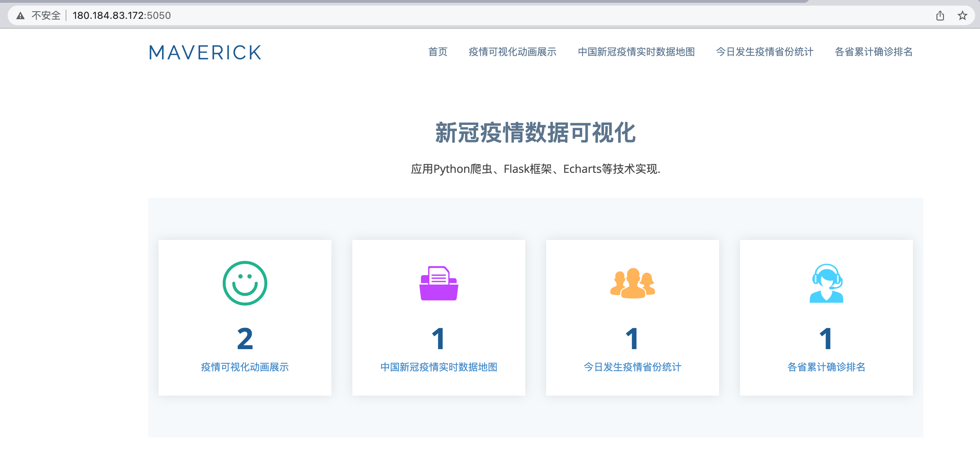Click the blue headset support agent icon
The width and height of the screenshot is (980, 449).
point(826,283)
